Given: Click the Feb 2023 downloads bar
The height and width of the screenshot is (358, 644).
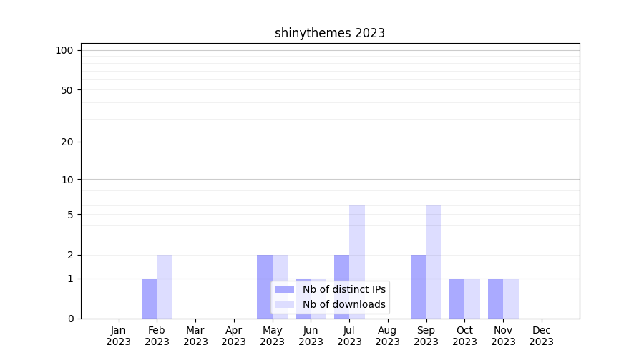Looking at the screenshot, I should pyautogui.click(x=165, y=286).
